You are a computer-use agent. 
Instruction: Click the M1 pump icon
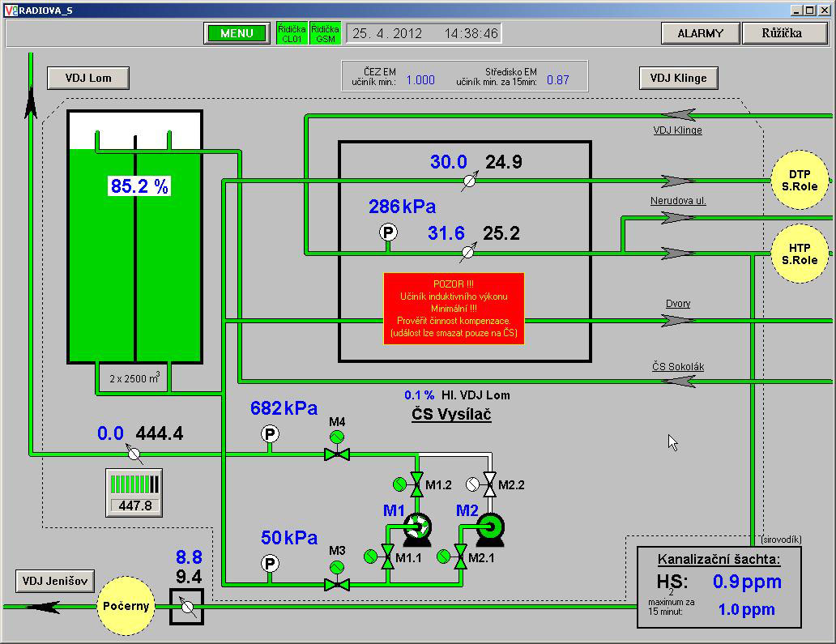click(417, 527)
